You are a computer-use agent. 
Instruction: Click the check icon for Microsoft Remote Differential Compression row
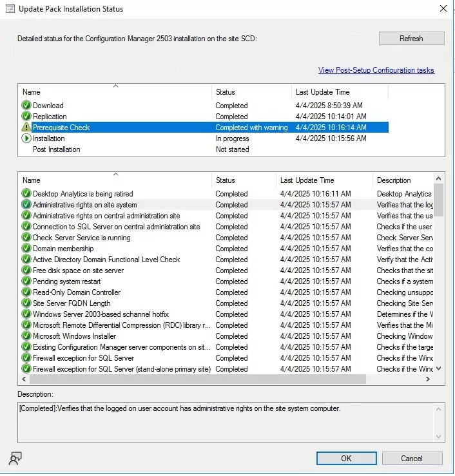26,325
